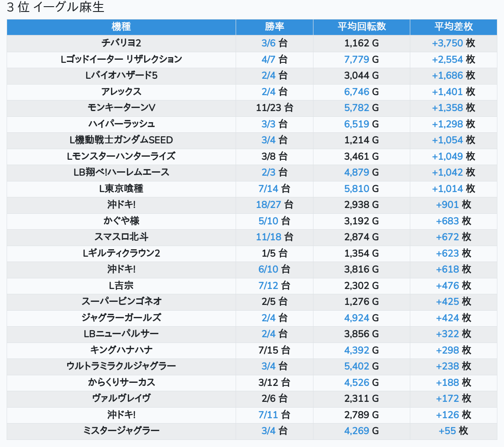
Task: Click the 1/5 台 win rate
Action: (x=275, y=253)
